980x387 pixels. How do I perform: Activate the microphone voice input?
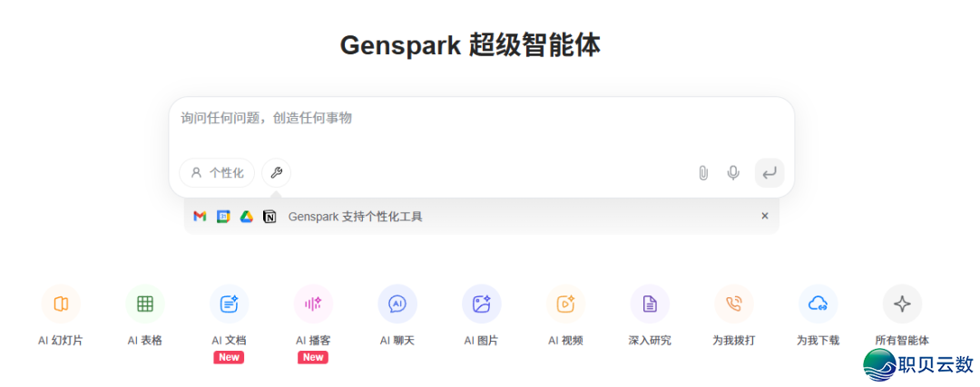coord(733,173)
